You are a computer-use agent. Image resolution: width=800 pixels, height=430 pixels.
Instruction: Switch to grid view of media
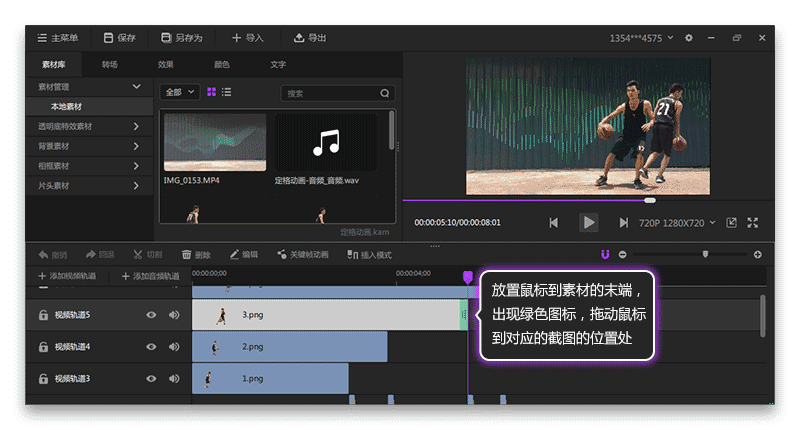pos(211,92)
